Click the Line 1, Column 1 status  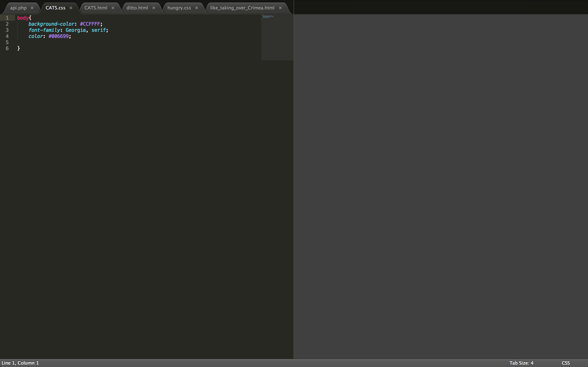point(20,363)
